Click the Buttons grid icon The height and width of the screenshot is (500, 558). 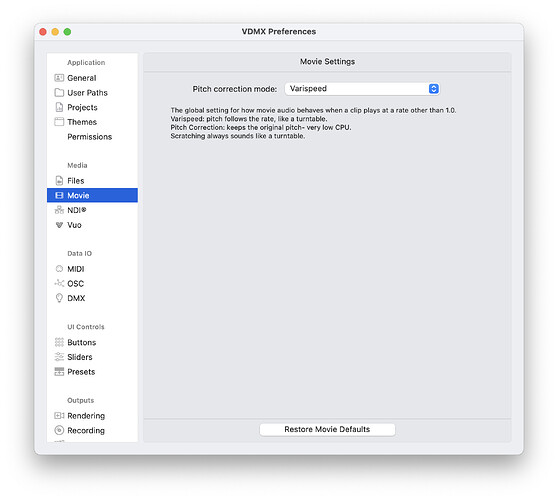pos(59,342)
